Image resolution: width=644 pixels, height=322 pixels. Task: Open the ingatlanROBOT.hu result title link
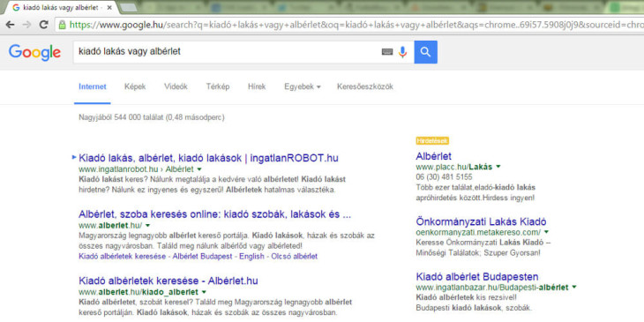pos(208,158)
